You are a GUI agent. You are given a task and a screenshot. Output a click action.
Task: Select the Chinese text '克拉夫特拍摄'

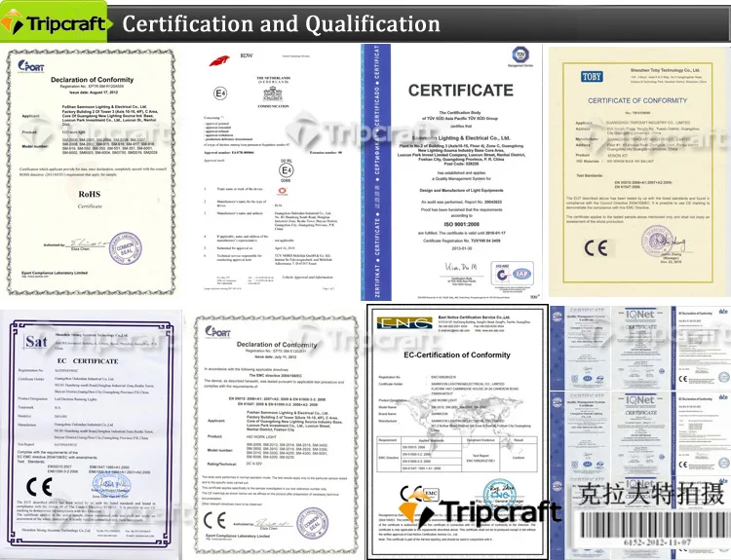coord(651,495)
